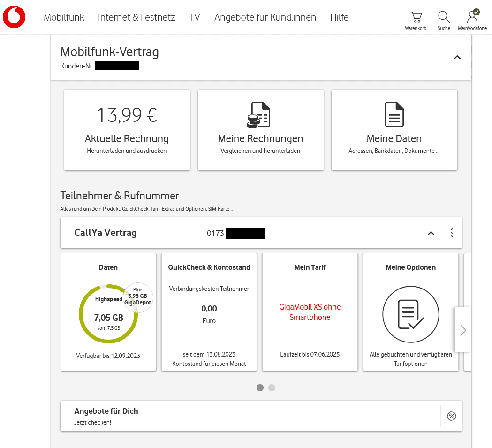Click the QuickCheck & Kontostand heading

[209, 267]
